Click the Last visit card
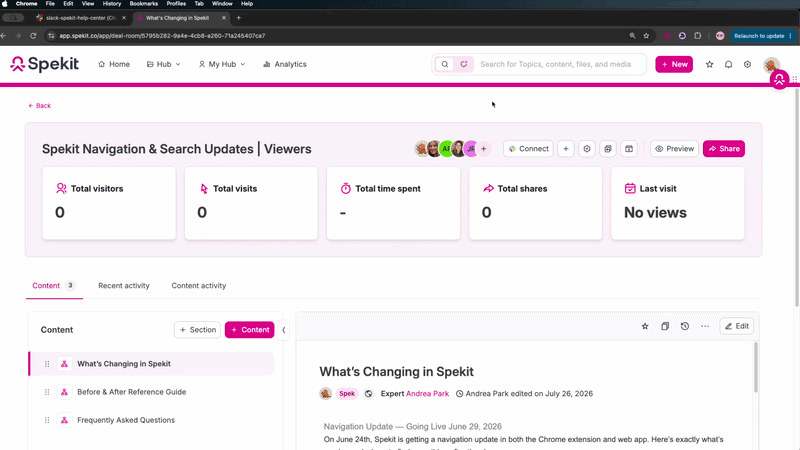800x450 pixels. (x=678, y=203)
